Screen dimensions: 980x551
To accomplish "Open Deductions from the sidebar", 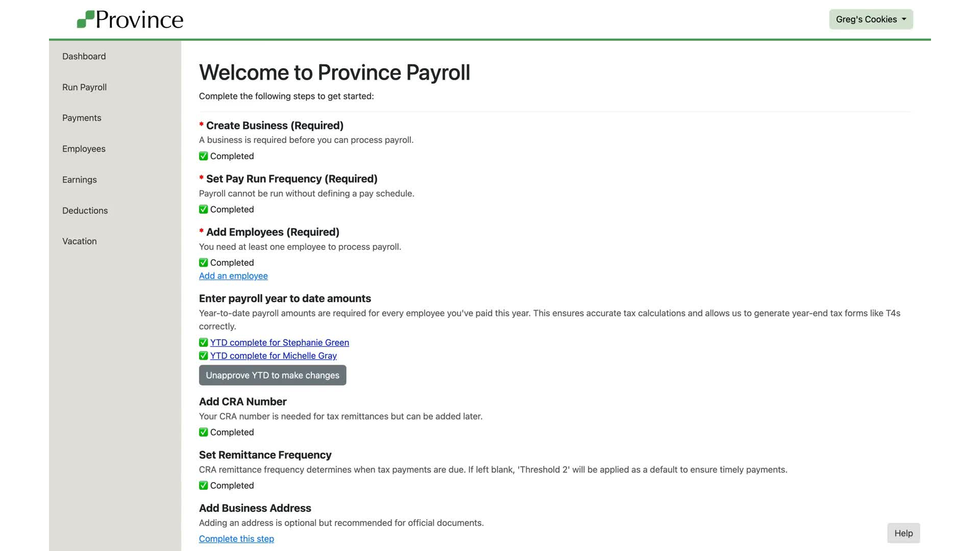I will 85,211.
